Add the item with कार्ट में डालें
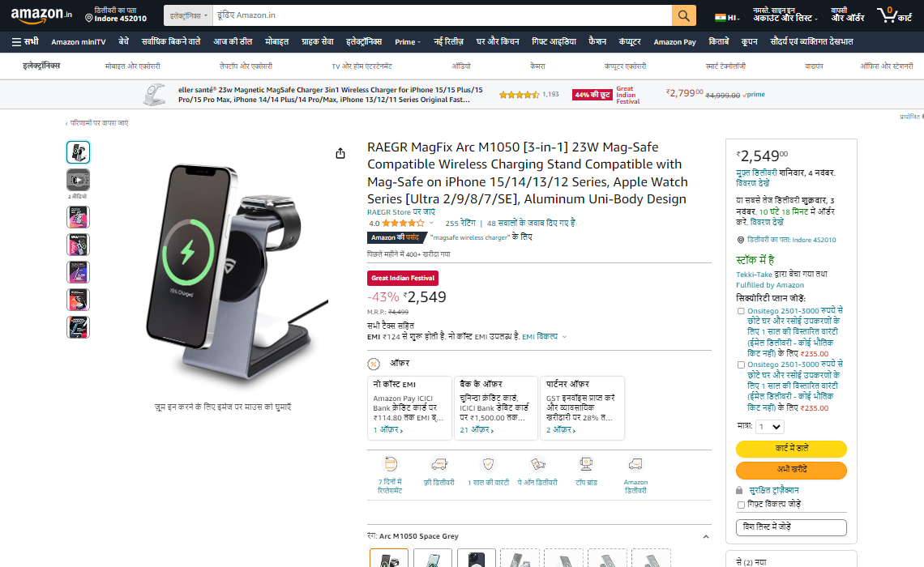This screenshot has height=567, width=924. click(791, 449)
